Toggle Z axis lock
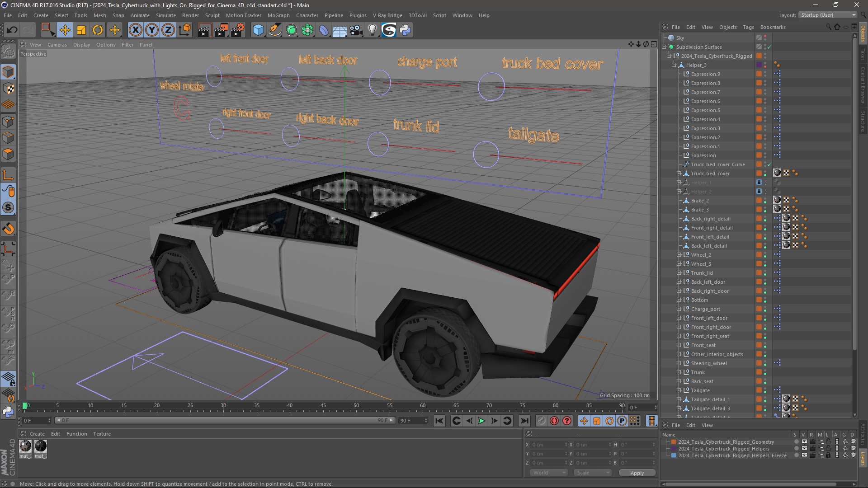 [x=168, y=30]
